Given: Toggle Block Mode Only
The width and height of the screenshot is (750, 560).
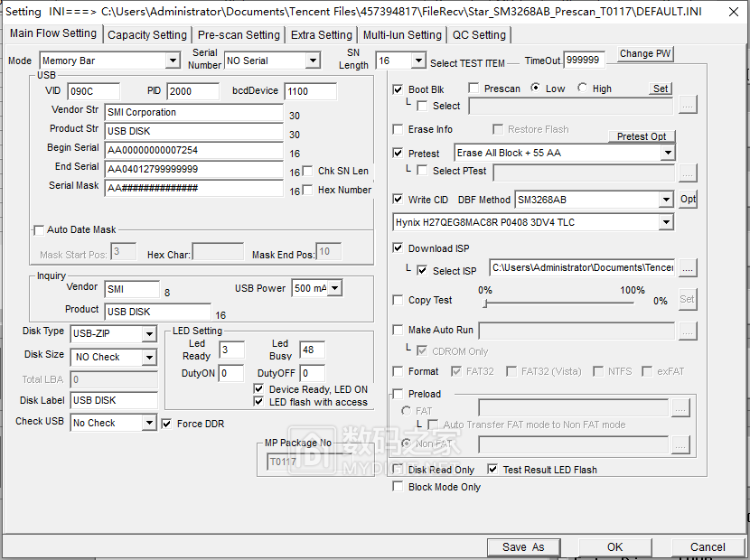Looking at the screenshot, I should point(398,486).
